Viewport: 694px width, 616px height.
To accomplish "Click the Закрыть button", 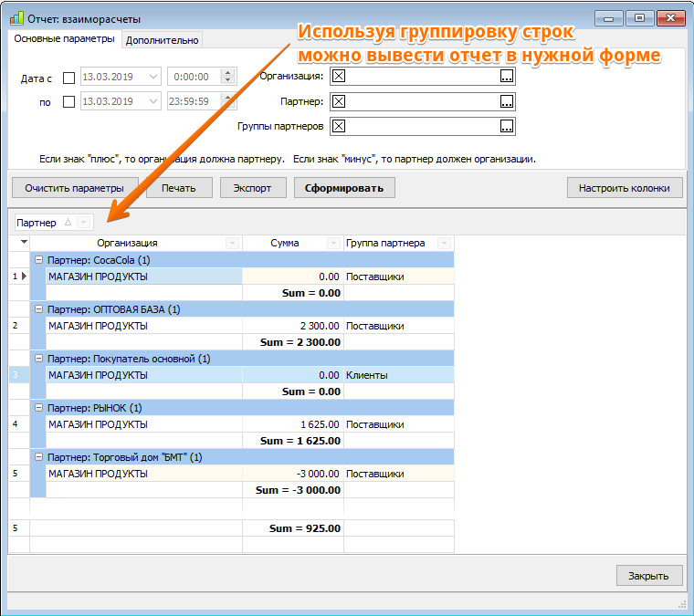I will (x=649, y=576).
